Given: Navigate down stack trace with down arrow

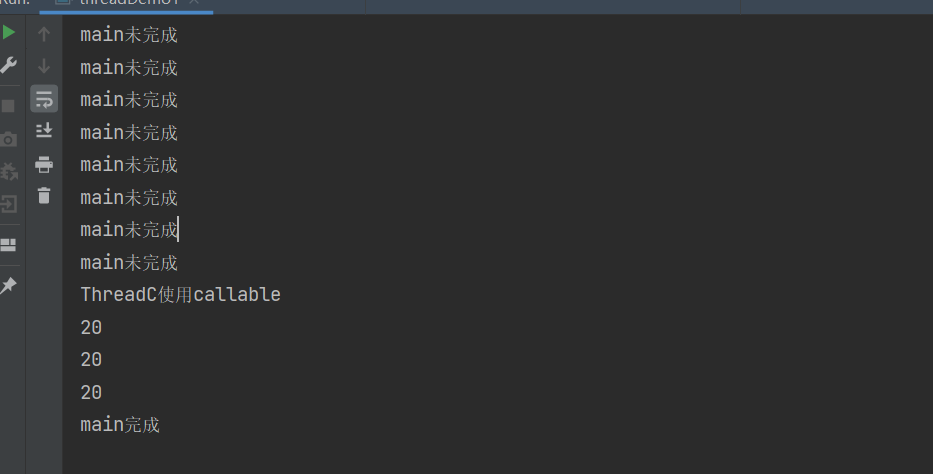Looking at the screenshot, I should [x=44, y=66].
